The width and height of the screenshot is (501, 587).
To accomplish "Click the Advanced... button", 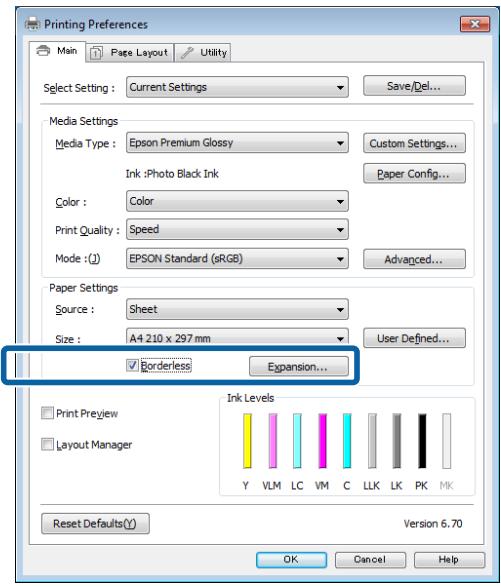I will coord(414,259).
